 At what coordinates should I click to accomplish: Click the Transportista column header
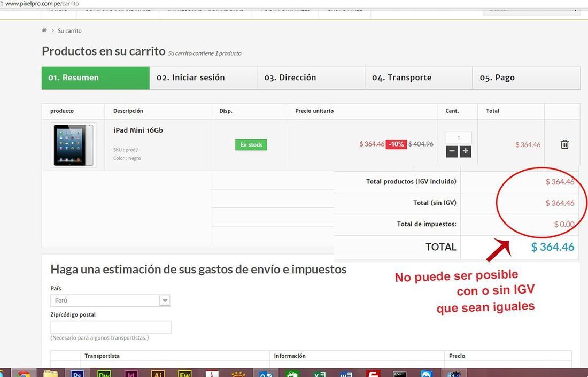pos(102,356)
